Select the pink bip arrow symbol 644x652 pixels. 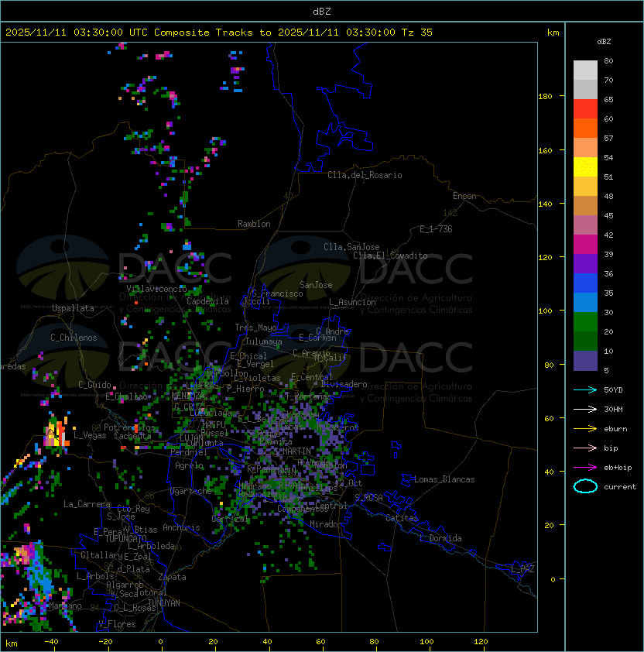(585, 448)
